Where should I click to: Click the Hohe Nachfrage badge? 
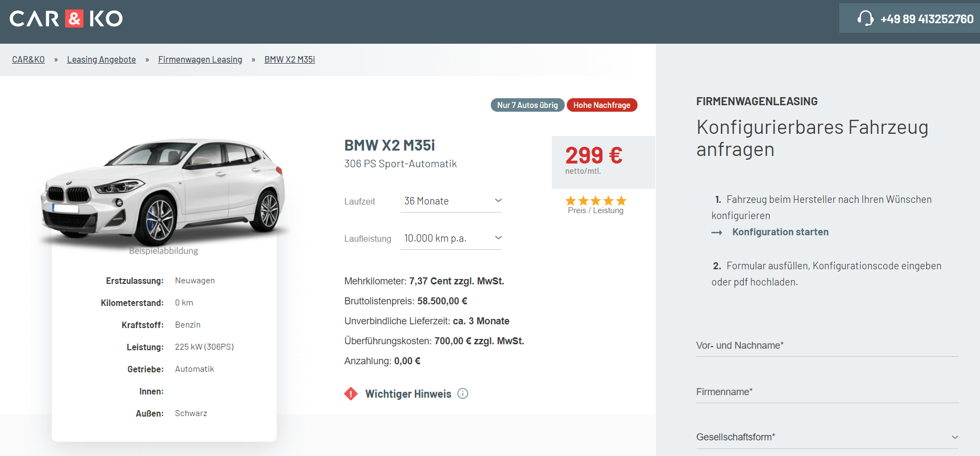602,105
